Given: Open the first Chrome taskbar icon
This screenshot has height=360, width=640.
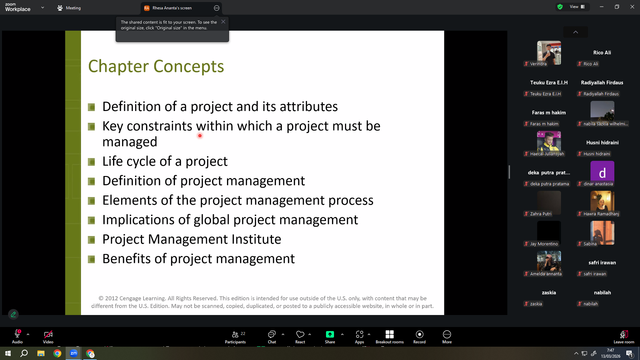Looking at the screenshot, I should pos(57,353).
